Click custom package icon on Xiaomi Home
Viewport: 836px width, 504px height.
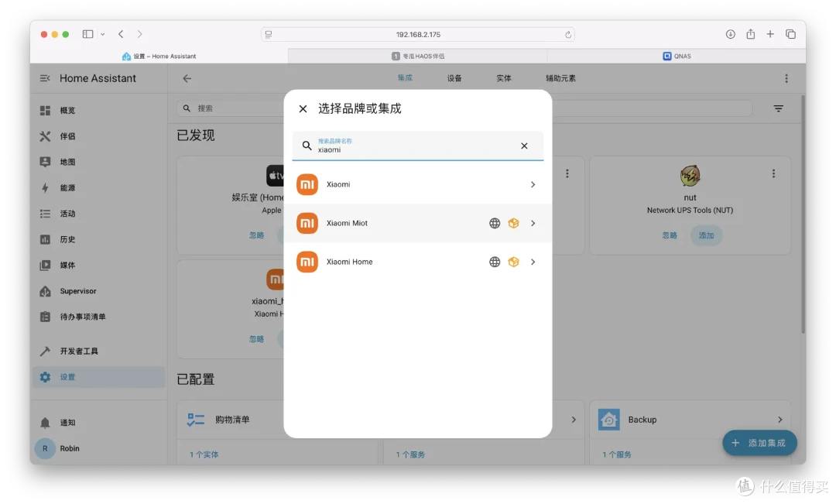[x=513, y=262]
